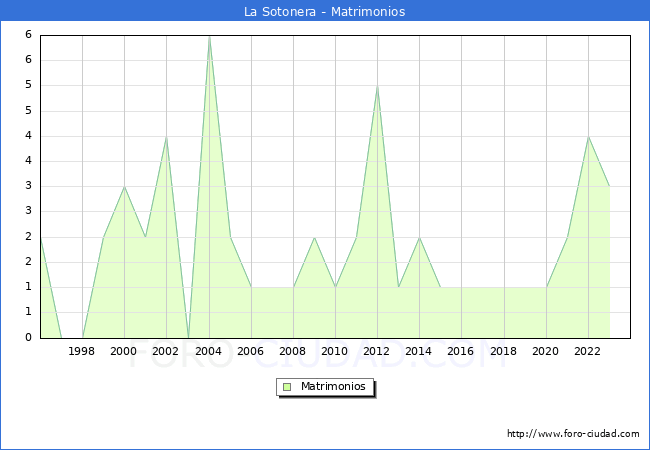Click the 2008 x-axis label
The image size is (650, 450).
tap(292, 351)
